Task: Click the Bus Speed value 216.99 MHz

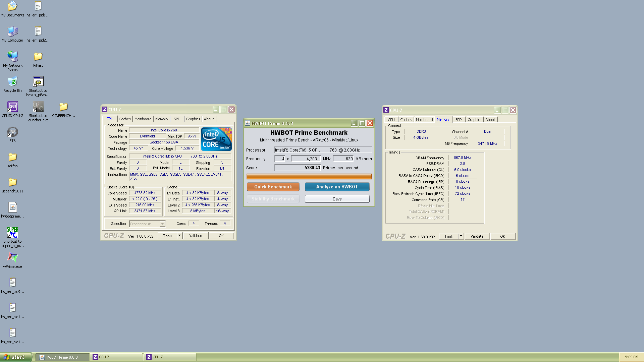Action: pyautogui.click(x=145, y=205)
